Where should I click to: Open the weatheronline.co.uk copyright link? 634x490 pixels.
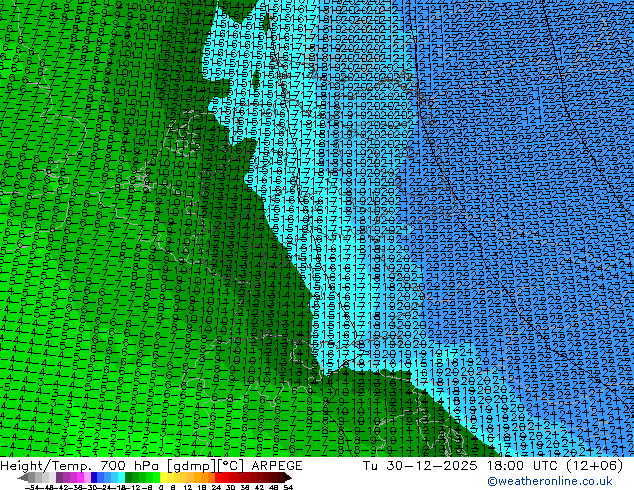(550, 481)
